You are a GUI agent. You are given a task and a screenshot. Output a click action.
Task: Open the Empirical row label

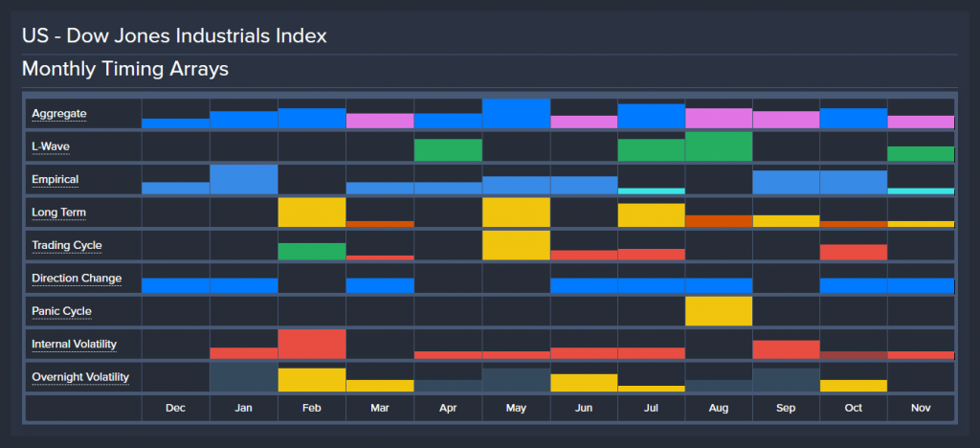[x=55, y=179]
